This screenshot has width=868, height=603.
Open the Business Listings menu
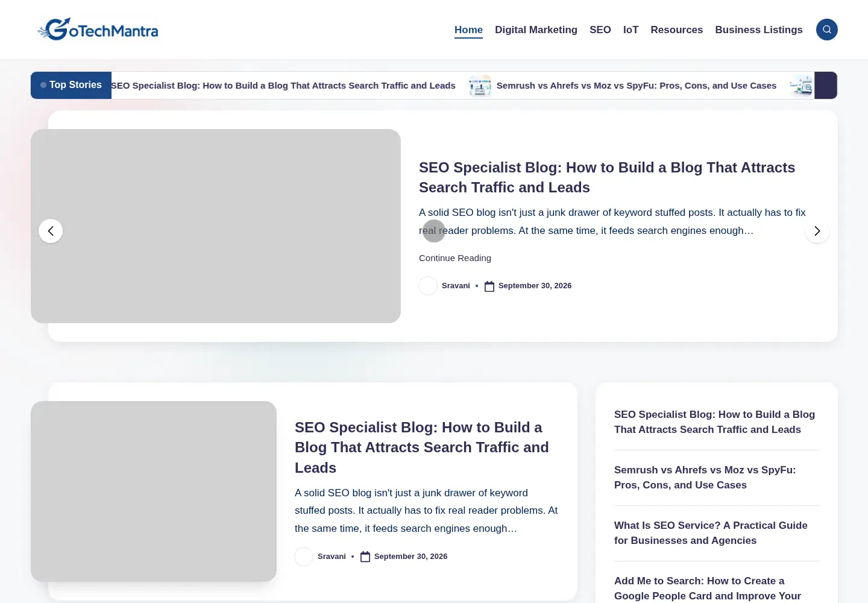pos(759,30)
